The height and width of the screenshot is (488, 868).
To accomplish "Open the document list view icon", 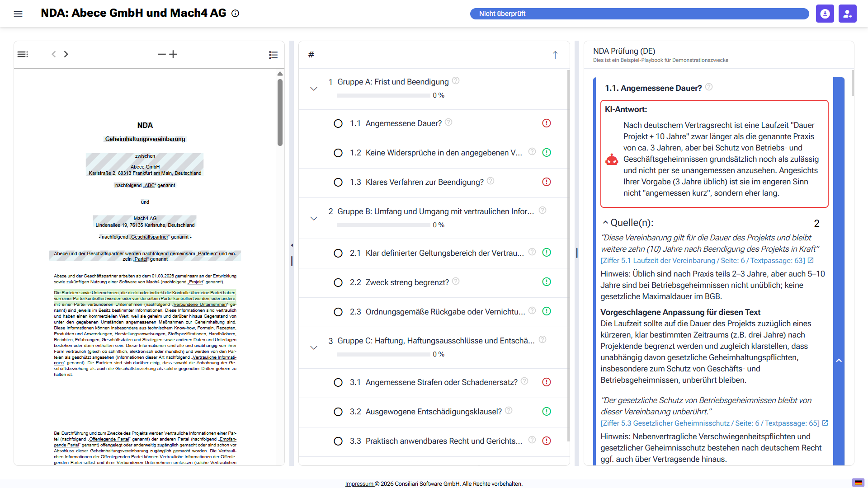I will click(273, 55).
